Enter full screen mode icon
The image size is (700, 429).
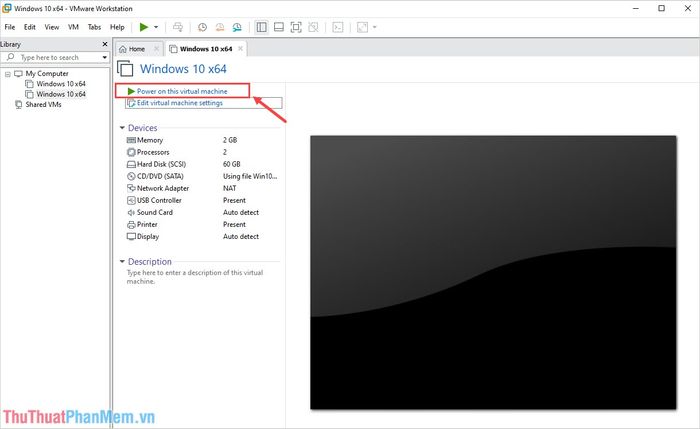(x=296, y=27)
